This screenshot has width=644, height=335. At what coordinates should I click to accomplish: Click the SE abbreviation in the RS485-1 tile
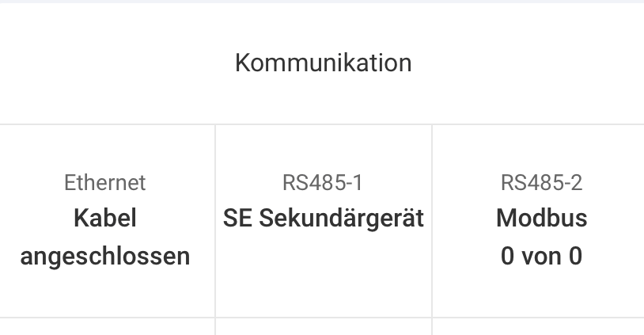234,218
